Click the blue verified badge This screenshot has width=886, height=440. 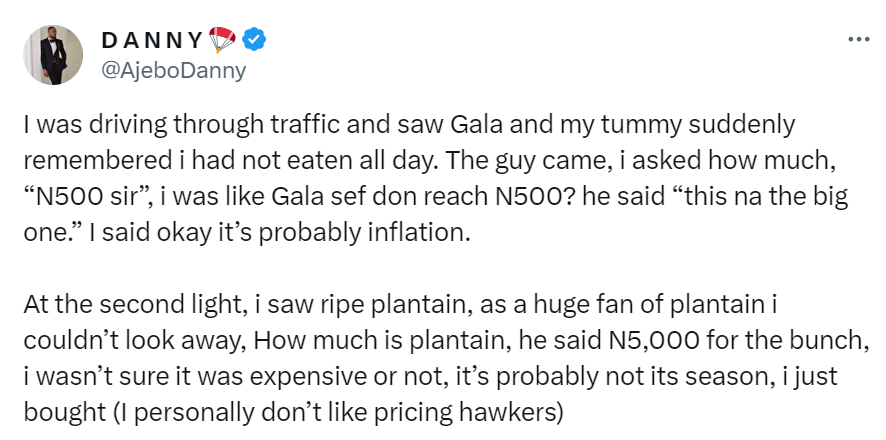tap(256, 39)
